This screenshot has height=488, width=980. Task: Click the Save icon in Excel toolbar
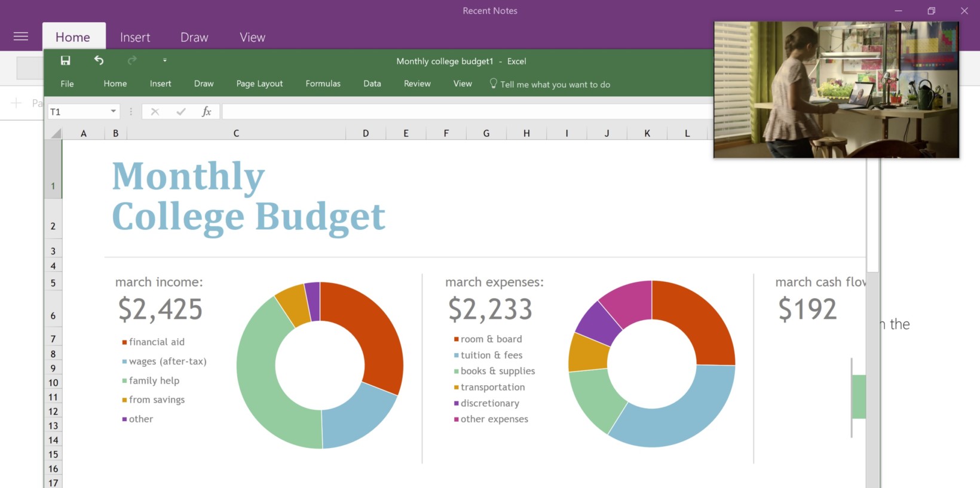66,60
